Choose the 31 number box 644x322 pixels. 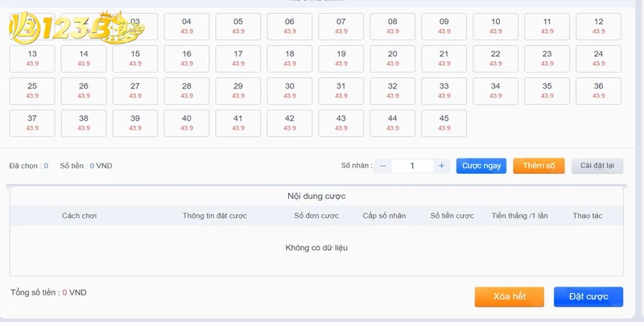[x=341, y=91]
